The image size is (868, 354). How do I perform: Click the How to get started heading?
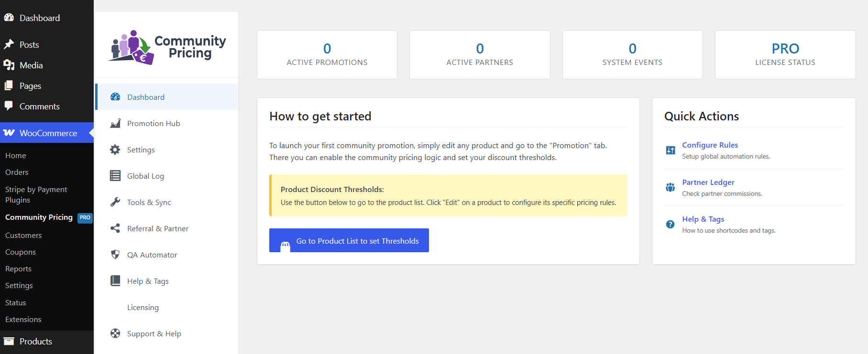(320, 116)
